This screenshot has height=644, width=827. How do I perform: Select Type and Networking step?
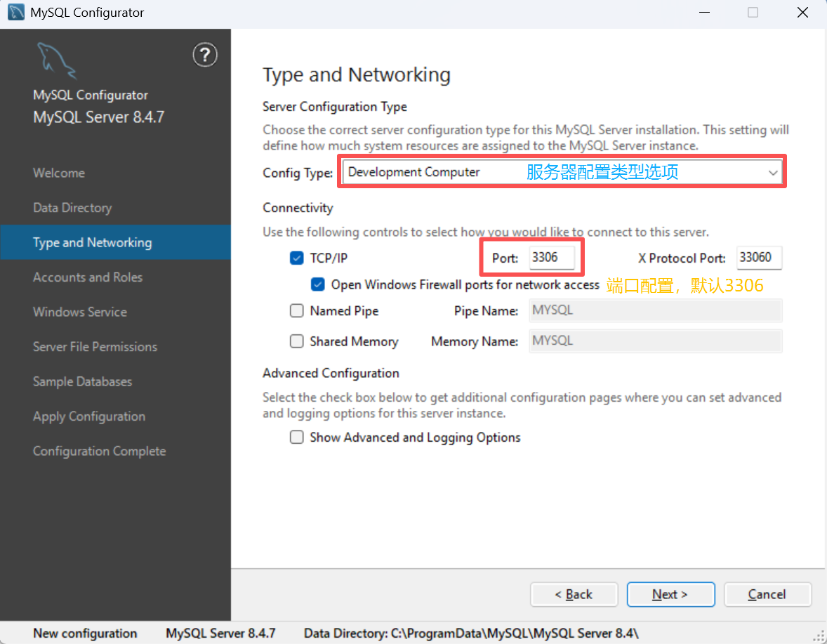pos(116,242)
